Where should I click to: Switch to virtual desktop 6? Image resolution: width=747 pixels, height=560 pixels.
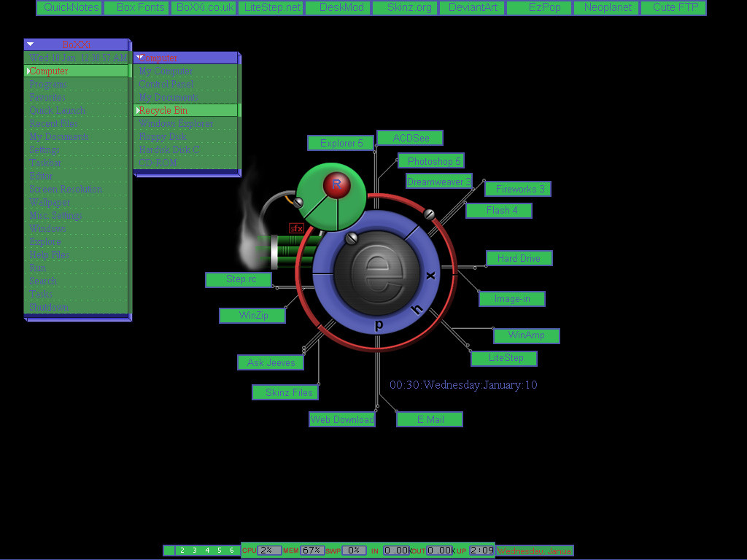tap(232, 551)
